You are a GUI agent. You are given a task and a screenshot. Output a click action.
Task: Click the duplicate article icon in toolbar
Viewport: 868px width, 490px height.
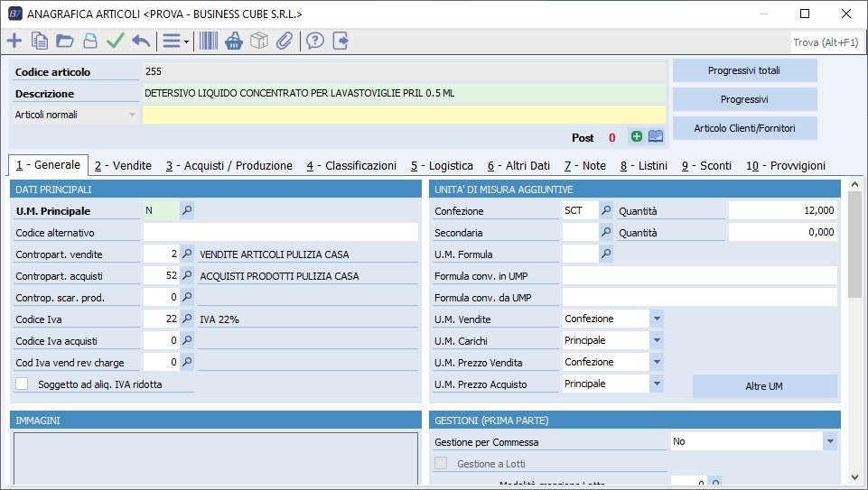pyautogui.click(x=40, y=41)
